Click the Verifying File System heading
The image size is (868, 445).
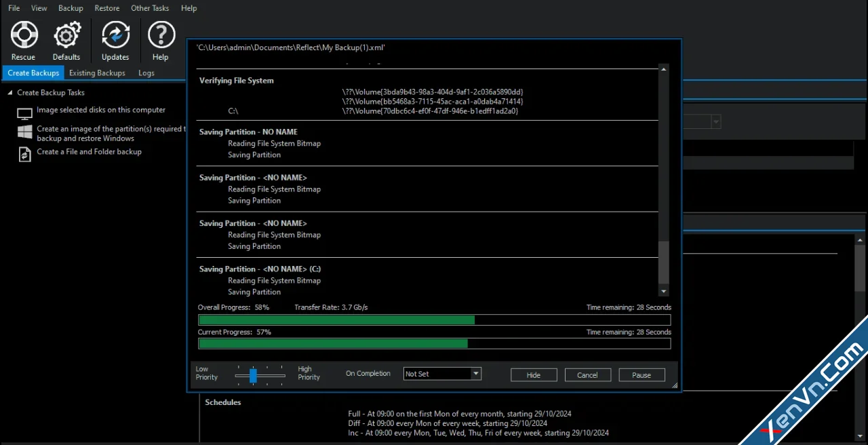pos(237,80)
